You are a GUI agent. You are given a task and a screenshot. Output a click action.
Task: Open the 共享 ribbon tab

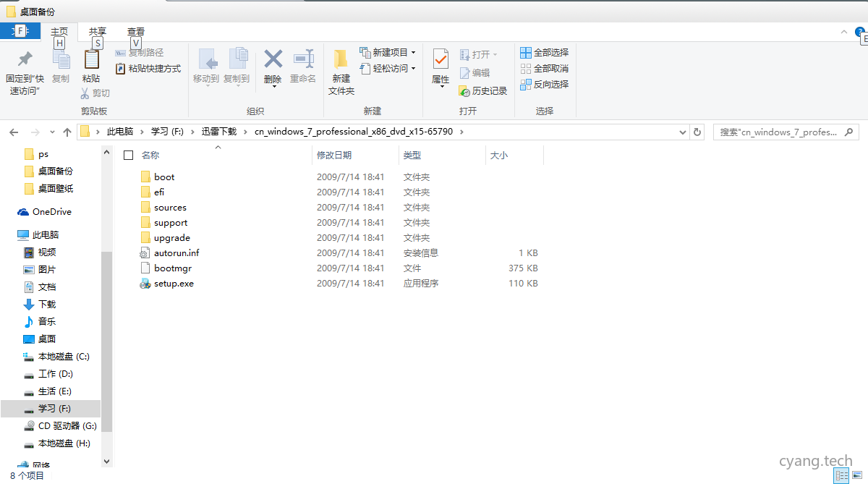[97, 31]
